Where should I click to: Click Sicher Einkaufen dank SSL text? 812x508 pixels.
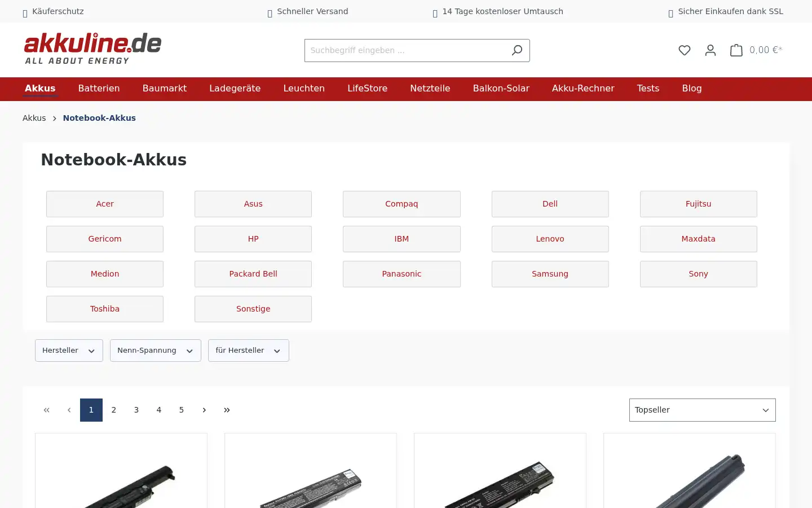731,11
